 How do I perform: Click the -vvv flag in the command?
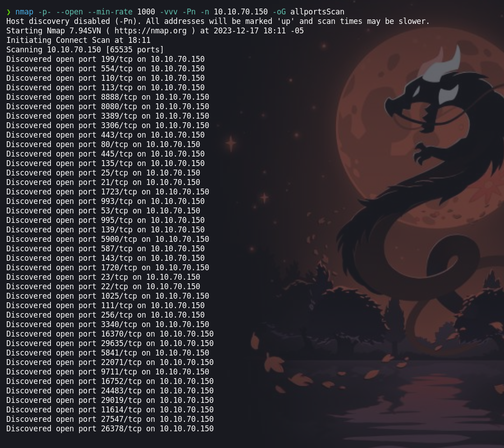pos(169,12)
